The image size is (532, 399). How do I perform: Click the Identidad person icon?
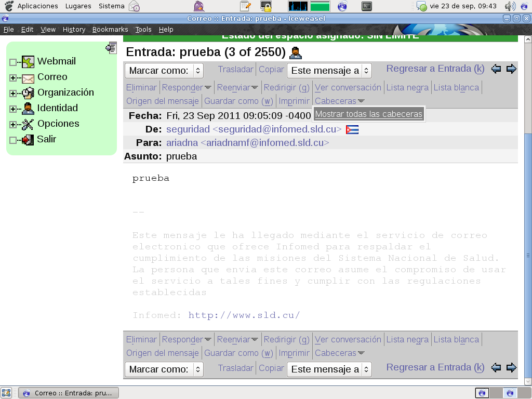(x=28, y=109)
